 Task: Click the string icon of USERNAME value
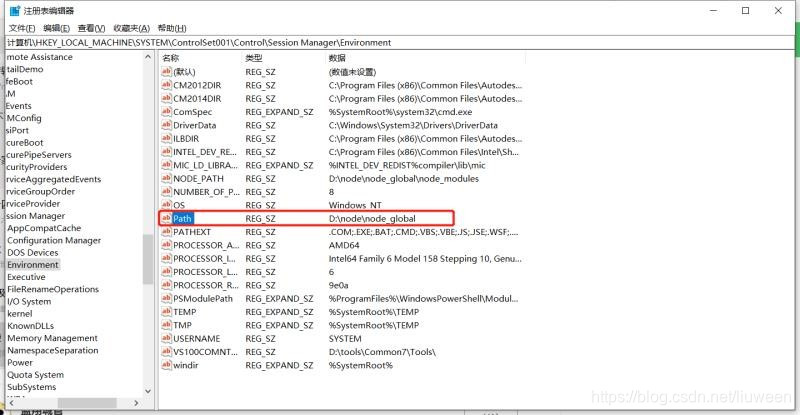[x=166, y=338]
